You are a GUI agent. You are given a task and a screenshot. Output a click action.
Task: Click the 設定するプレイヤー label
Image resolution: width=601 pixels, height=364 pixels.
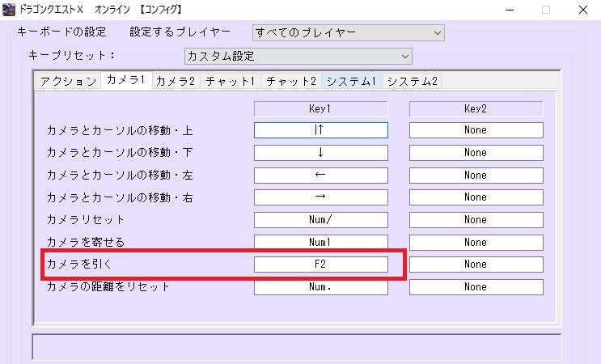click(x=180, y=32)
